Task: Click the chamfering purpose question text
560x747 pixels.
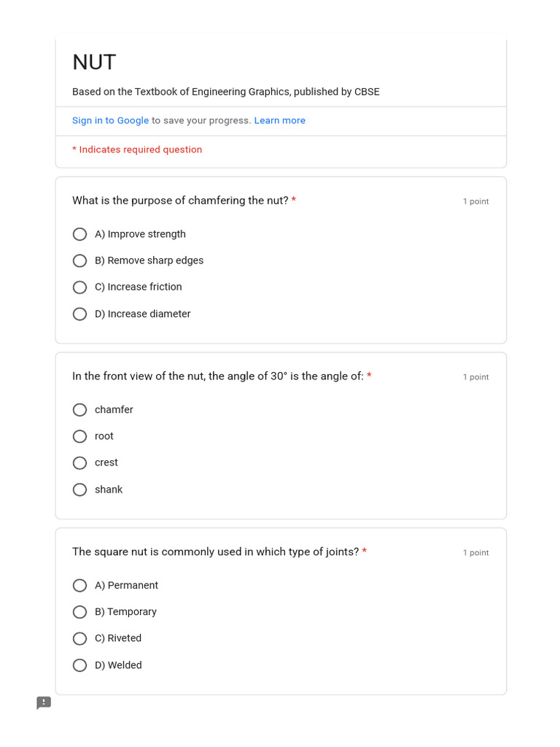Action: pos(181,201)
